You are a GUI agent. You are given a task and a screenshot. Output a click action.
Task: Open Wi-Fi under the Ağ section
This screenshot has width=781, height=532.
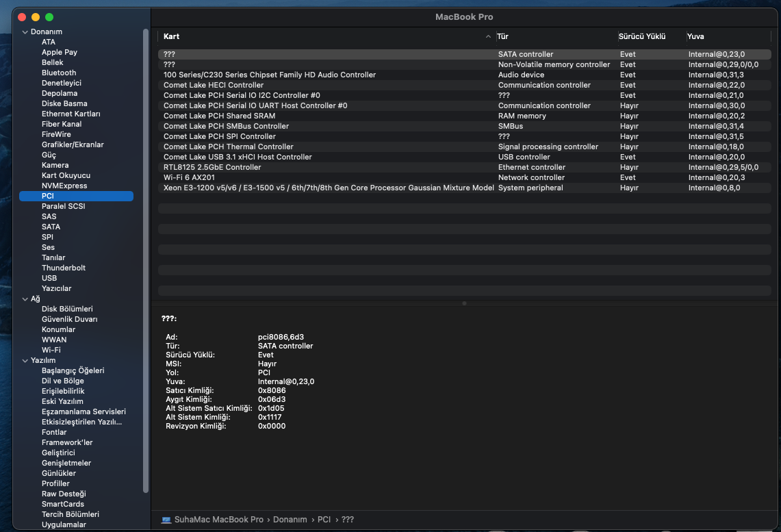tap(51, 350)
